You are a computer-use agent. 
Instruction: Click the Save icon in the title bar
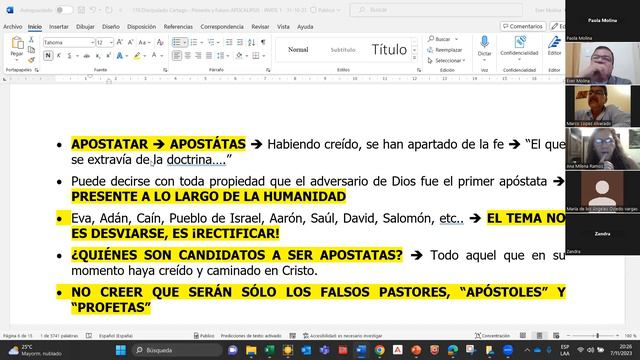point(81,10)
